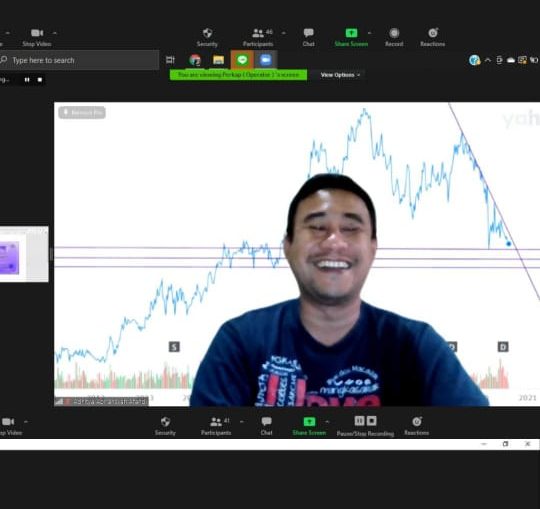
Task: Show hidden system tray icons chevron
Action: 488,60
